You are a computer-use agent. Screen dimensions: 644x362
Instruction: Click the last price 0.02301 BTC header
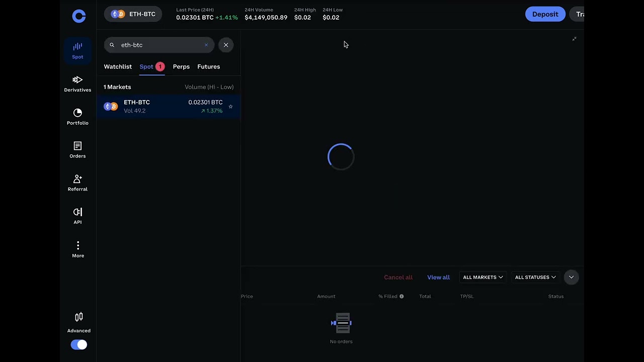(x=195, y=18)
